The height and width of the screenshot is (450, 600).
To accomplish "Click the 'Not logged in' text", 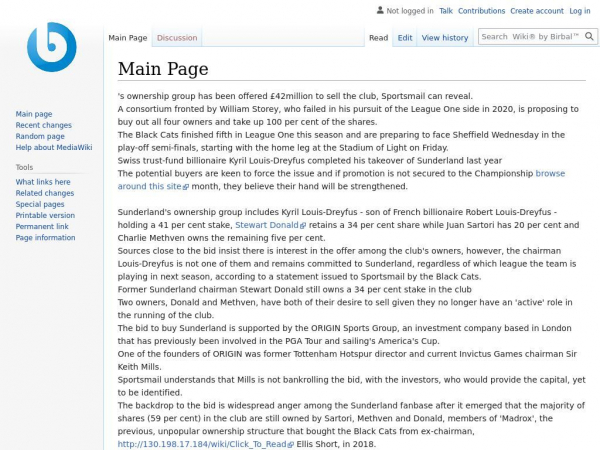I will pyautogui.click(x=410, y=11).
